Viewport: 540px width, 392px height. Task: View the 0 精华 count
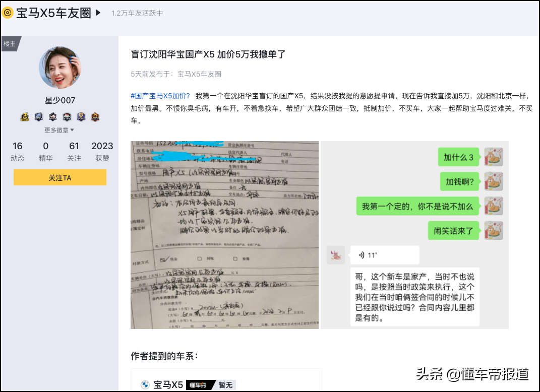tap(46, 152)
